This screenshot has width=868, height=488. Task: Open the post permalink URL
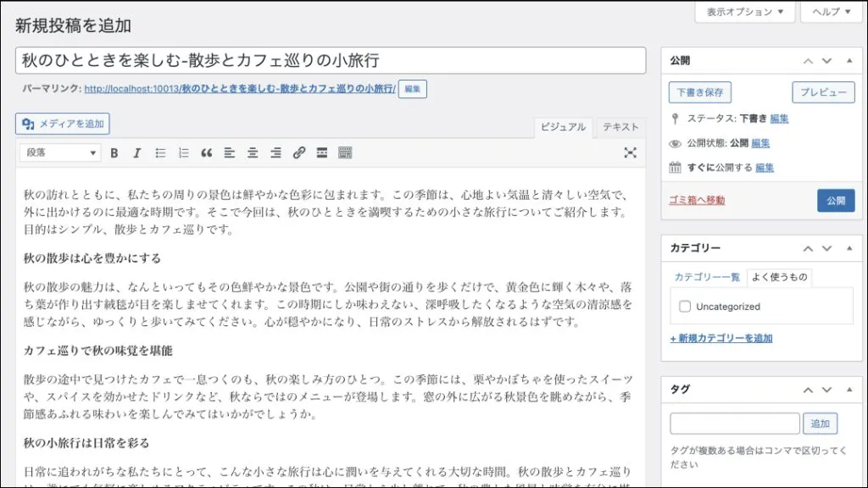coord(240,88)
